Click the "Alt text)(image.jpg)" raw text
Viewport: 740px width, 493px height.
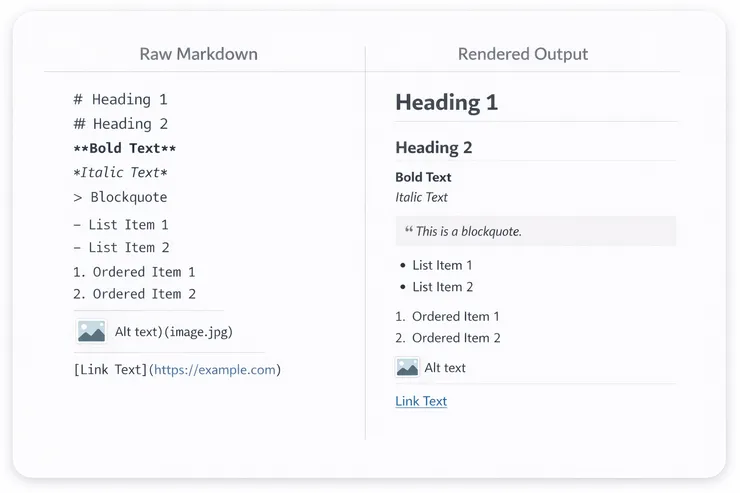point(173,331)
